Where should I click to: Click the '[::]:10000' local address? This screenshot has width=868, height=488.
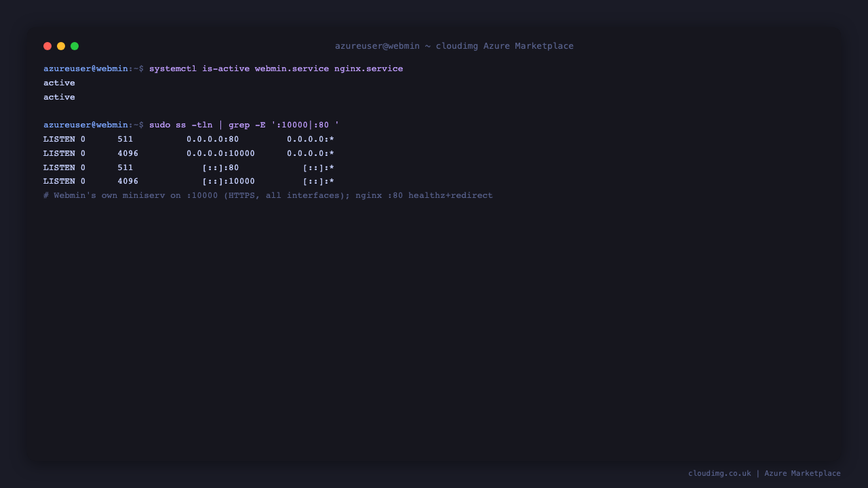pos(229,181)
